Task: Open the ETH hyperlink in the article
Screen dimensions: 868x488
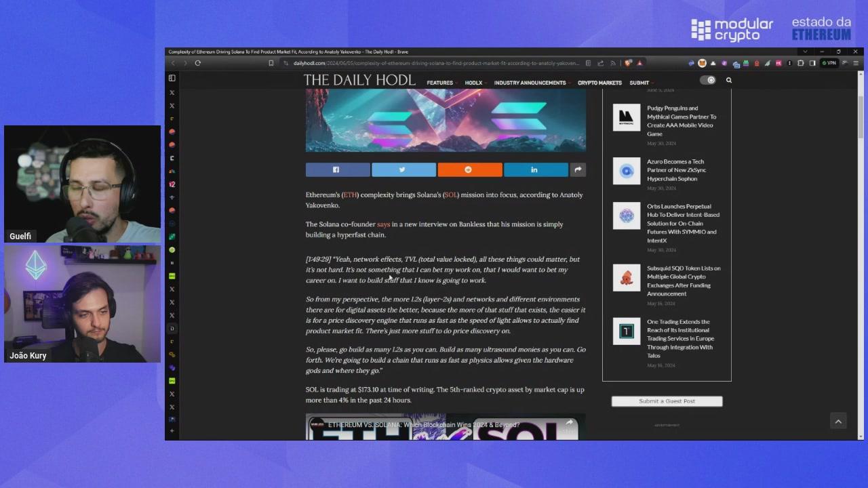Action: point(350,195)
